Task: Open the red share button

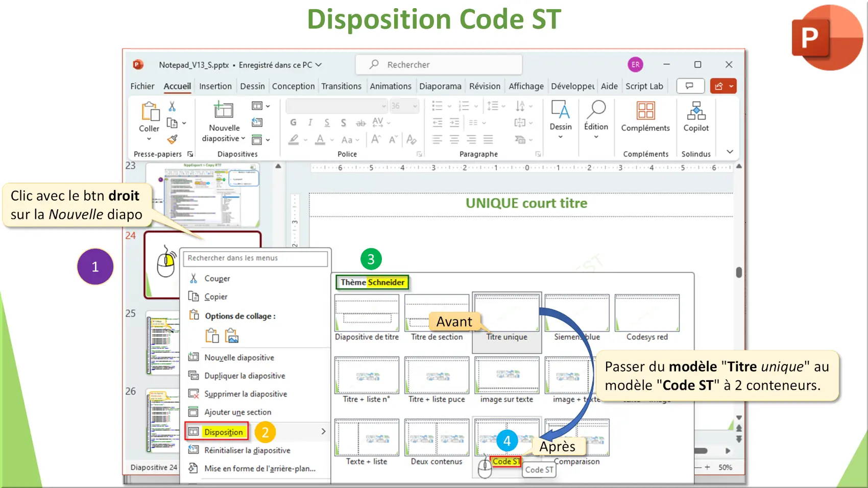Action: pyautogui.click(x=723, y=86)
